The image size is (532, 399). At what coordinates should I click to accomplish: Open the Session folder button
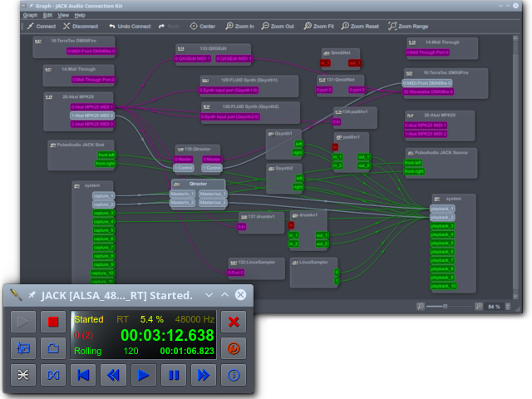53,347
